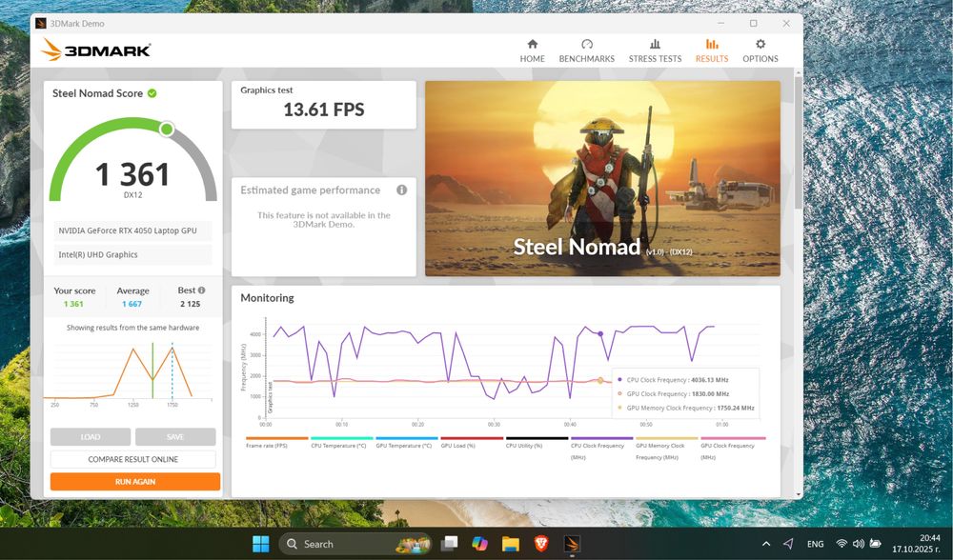Open the Windows Start menu
Screen dimensions: 953x560
pos(261,544)
